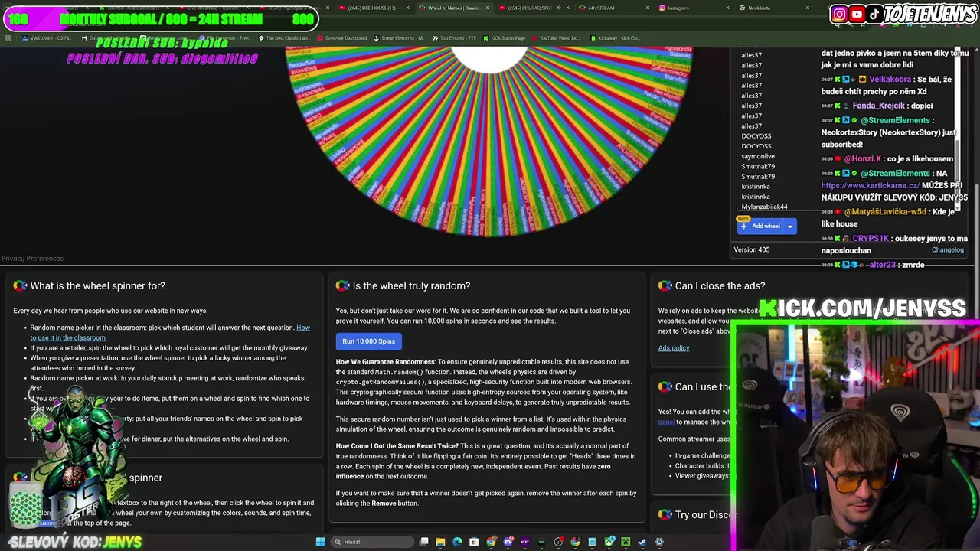Image resolution: width=980 pixels, height=551 pixels.
Task: Click the Add wheel button
Action: point(760,226)
